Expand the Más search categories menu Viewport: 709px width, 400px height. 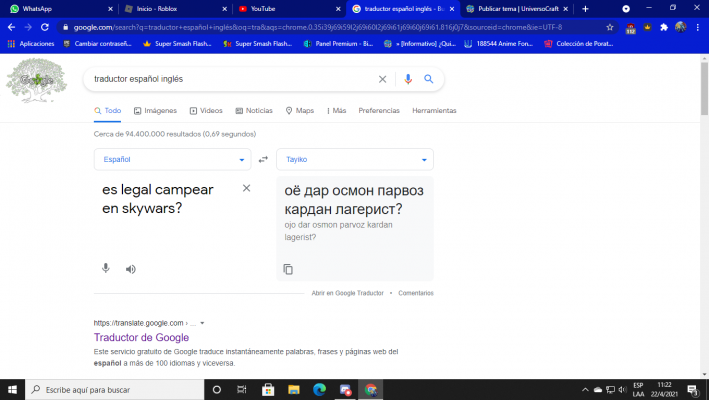[336, 111]
